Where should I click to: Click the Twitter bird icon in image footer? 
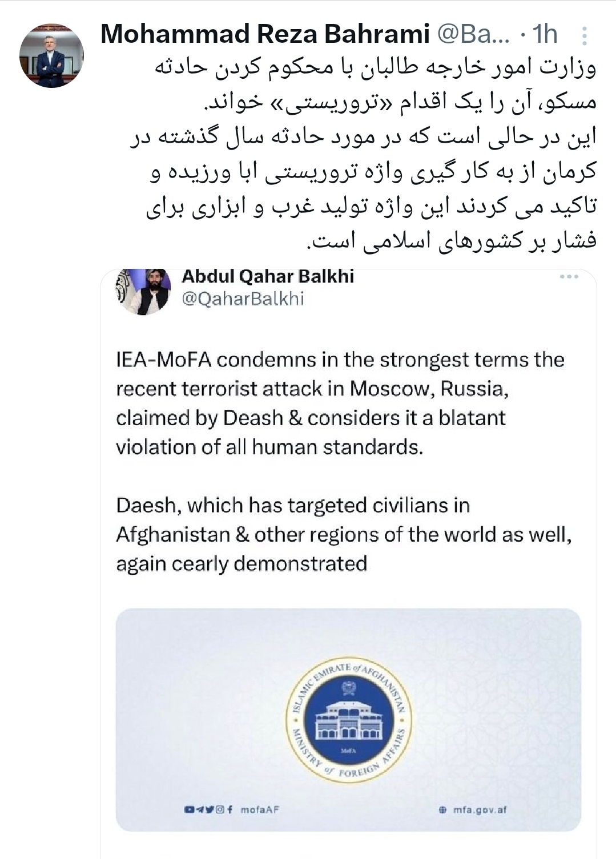[210, 809]
